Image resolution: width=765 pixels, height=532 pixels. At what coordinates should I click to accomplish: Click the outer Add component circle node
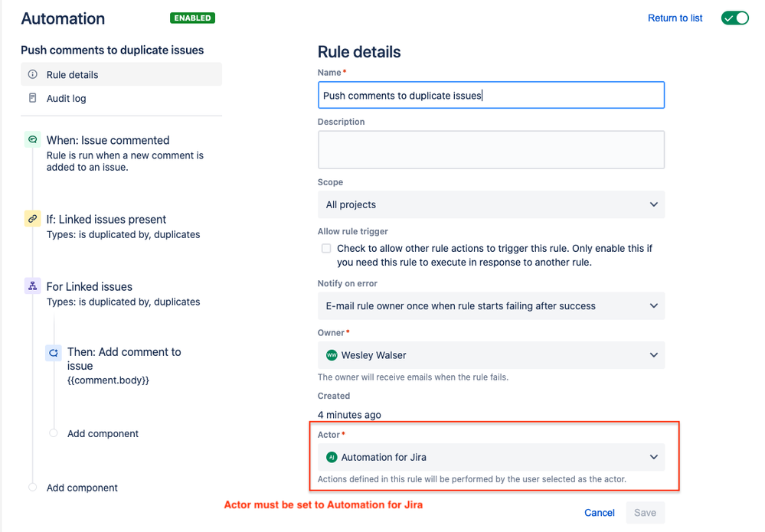tap(33, 487)
